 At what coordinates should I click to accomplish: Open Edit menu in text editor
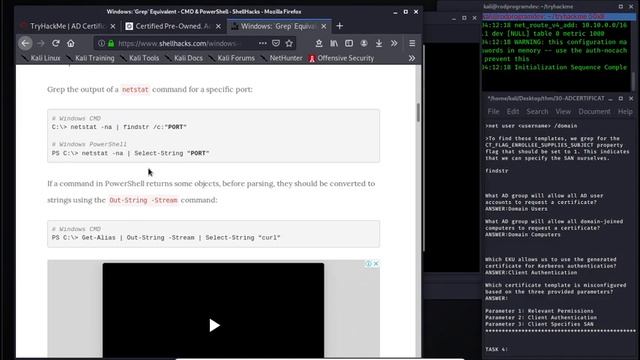[x=513, y=111]
